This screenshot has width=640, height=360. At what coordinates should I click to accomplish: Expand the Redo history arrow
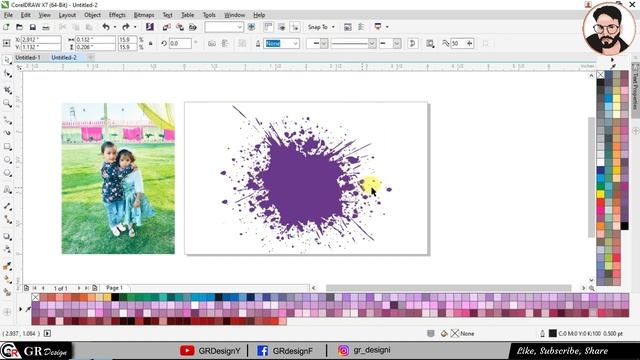(x=135, y=27)
